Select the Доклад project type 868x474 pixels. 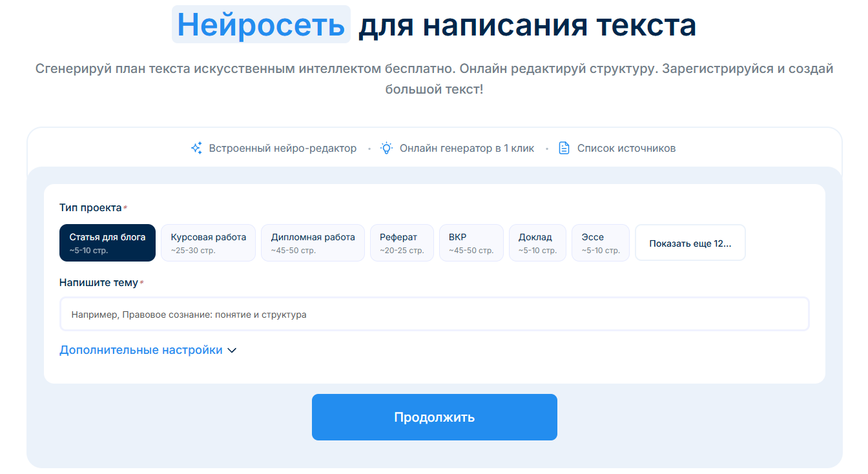pyautogui.click(x=537, y=243)
